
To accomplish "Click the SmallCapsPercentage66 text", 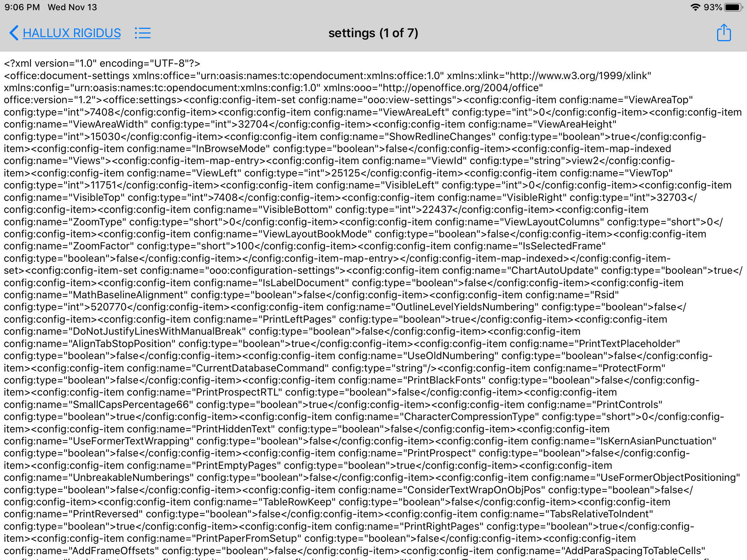I will (131, 405).
